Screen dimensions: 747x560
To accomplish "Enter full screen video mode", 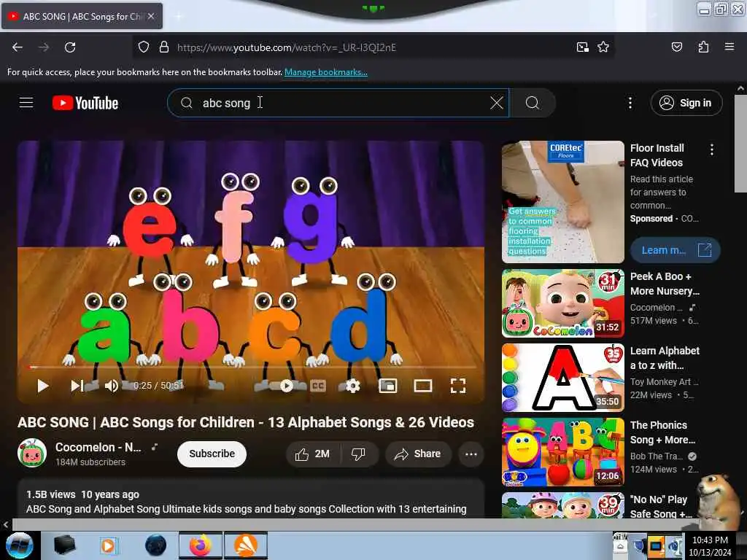I will tap(458, 386).
